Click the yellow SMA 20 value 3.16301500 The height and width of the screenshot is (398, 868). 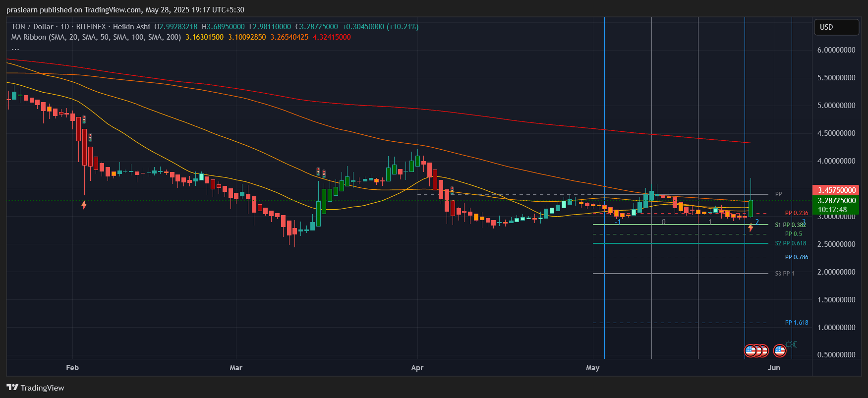pyautogui.click(x=204, y=37)
